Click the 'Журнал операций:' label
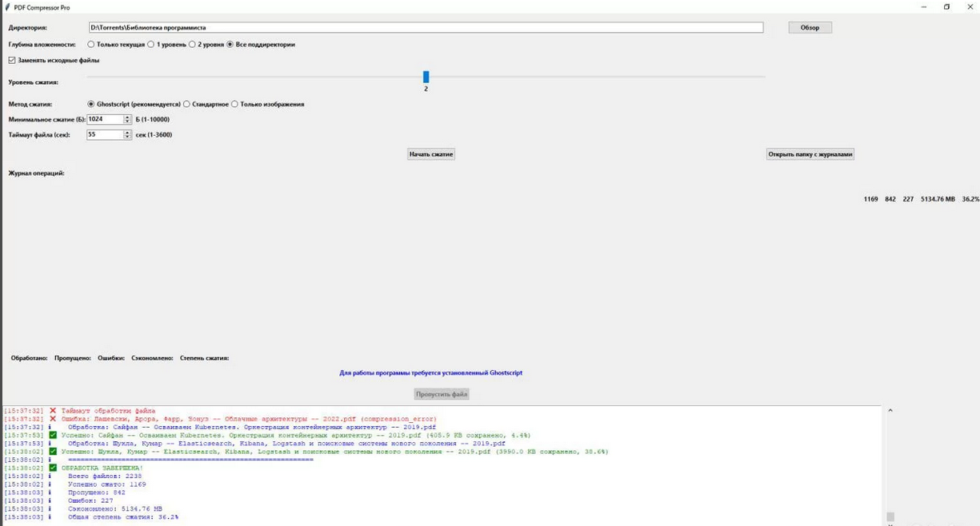This screenshot has width=980, height=526. (36, 173)
